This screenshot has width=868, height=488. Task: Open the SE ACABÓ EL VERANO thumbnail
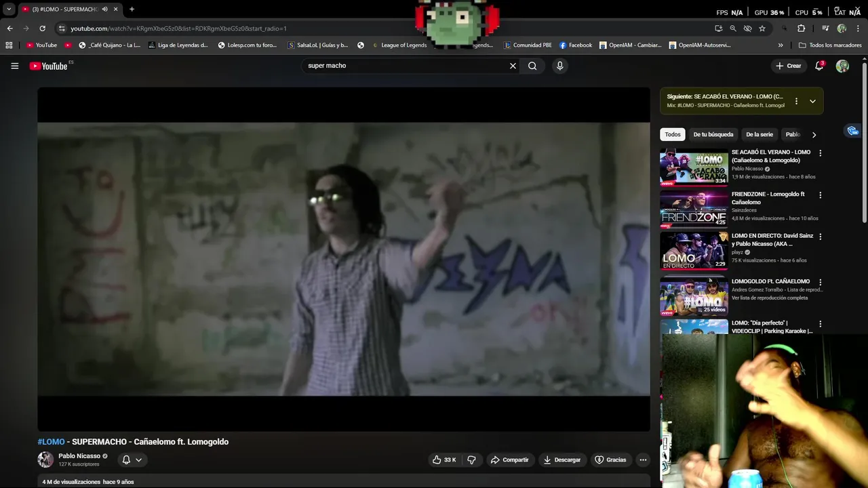click(694, 167)
